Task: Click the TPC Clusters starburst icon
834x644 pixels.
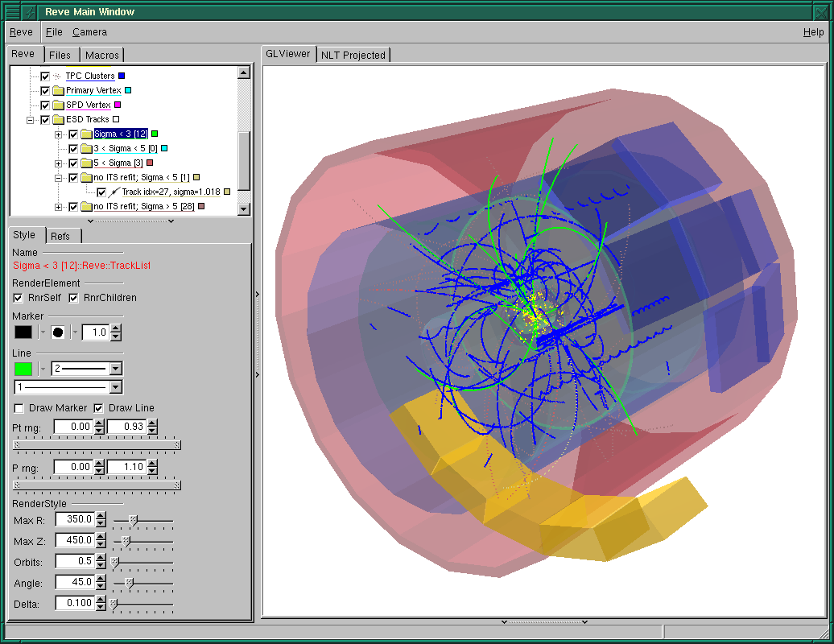Action: pos(56,76)
